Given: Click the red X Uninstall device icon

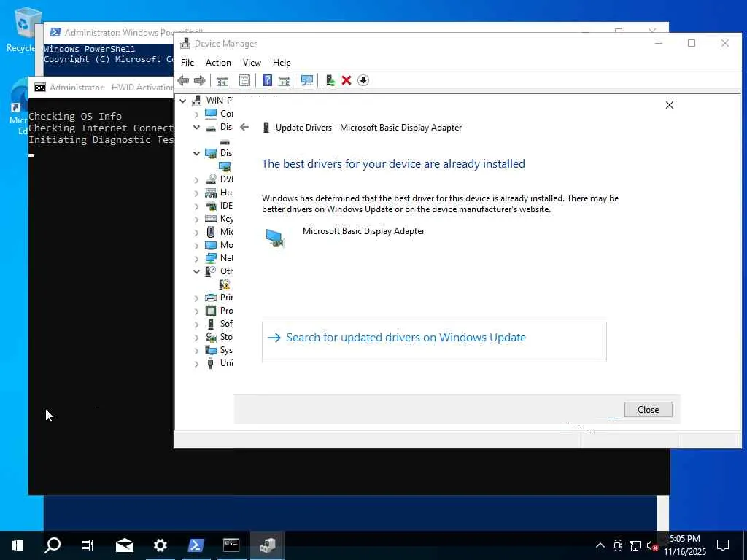Looking at the screenshot, I should (x=347, y=80).
